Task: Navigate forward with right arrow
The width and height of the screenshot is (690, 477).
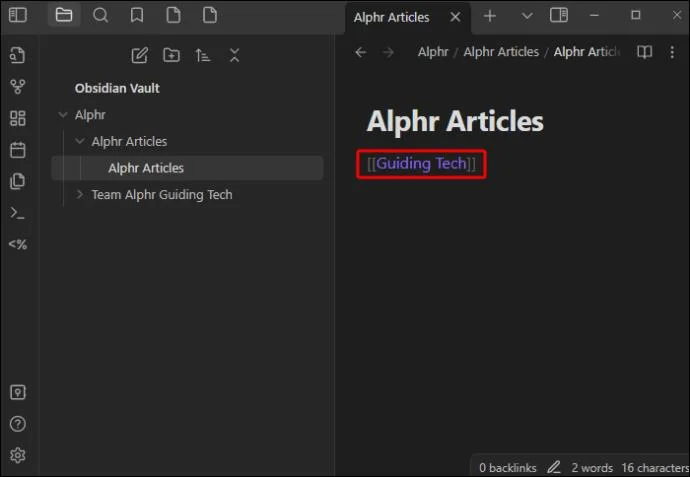Action: click(388, 52)
